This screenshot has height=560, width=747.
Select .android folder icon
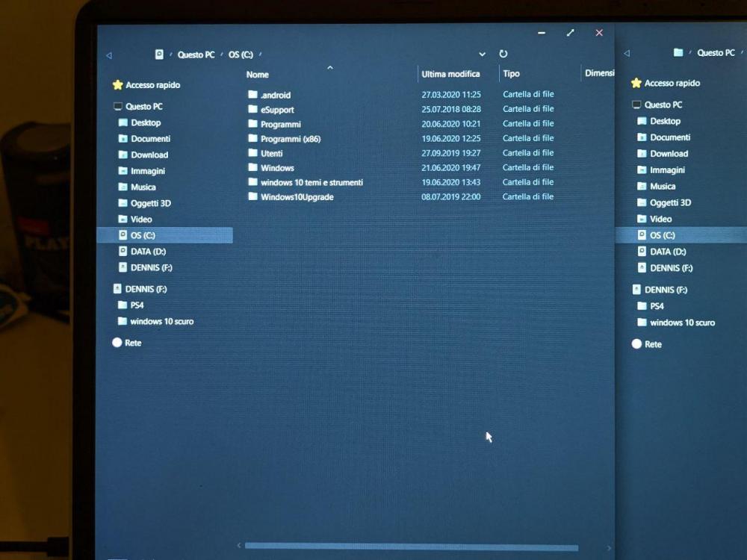click(x=253, y=94)
